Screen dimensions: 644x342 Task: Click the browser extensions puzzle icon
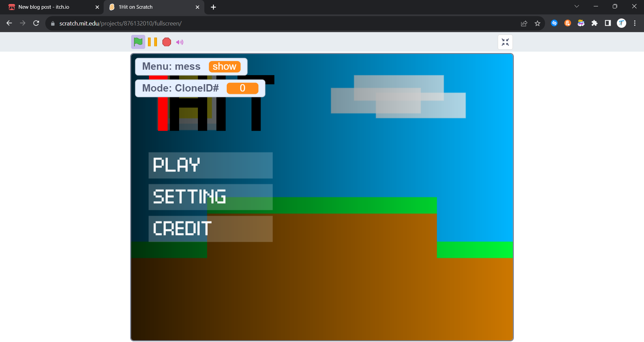click(x=595, y=23)
